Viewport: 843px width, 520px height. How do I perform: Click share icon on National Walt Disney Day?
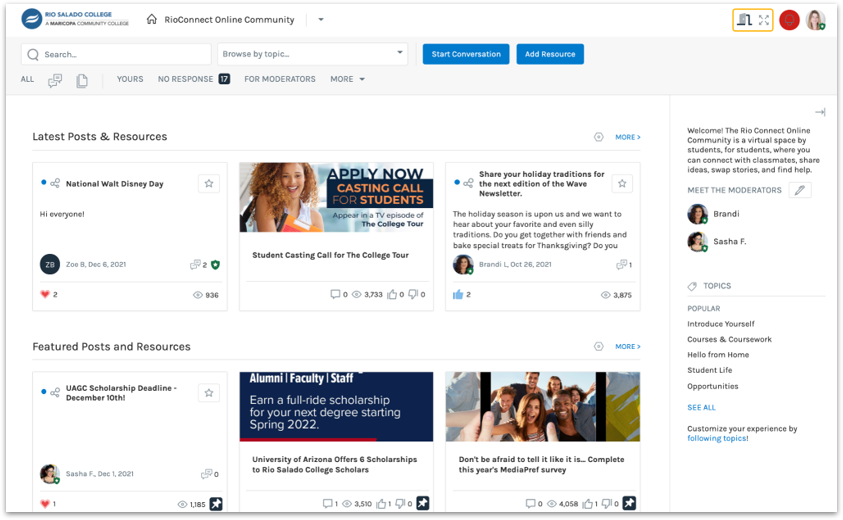click(x=55, y=183)
